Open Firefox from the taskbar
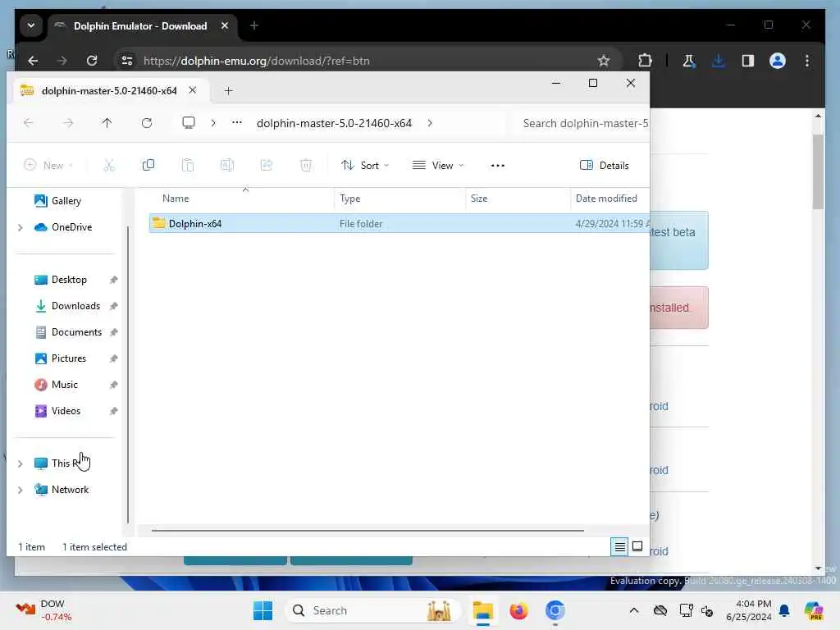Screen dimensions: 840x630 518,610
